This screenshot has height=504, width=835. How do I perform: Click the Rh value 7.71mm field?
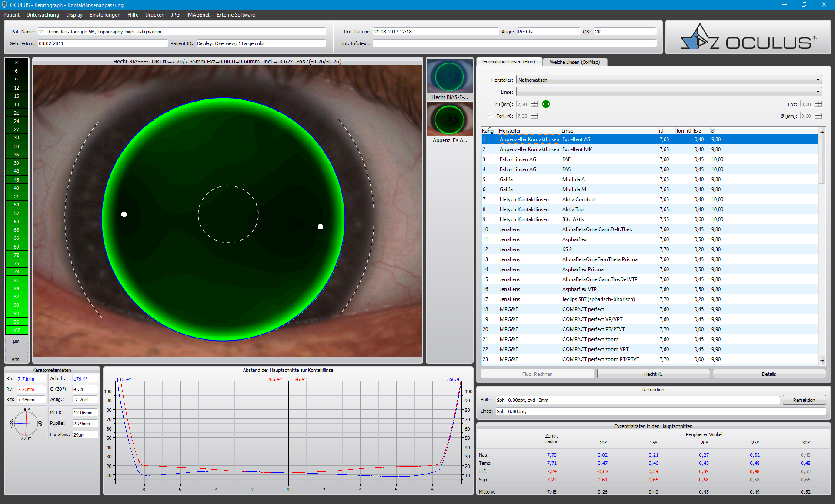[x=31, y=379]
